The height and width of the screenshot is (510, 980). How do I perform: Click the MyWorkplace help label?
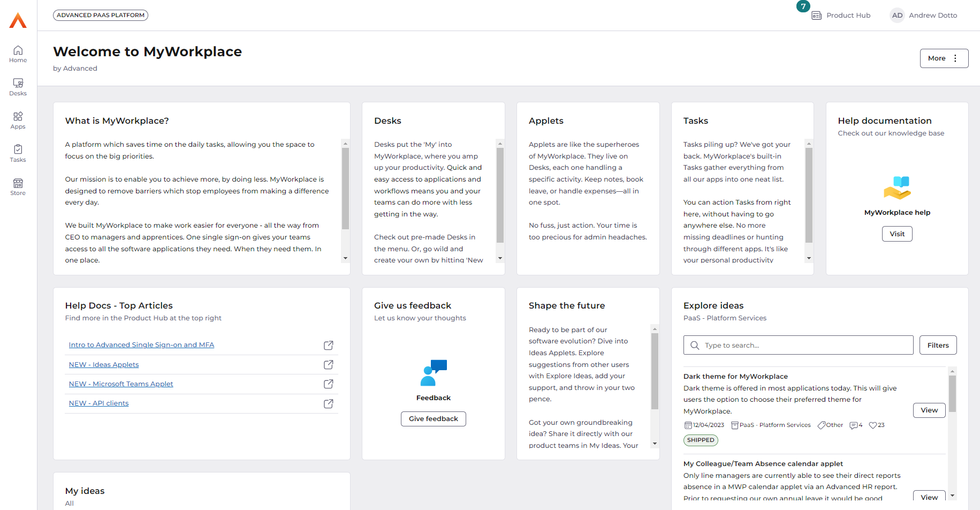pyautogui.click(x=897, y=213)
